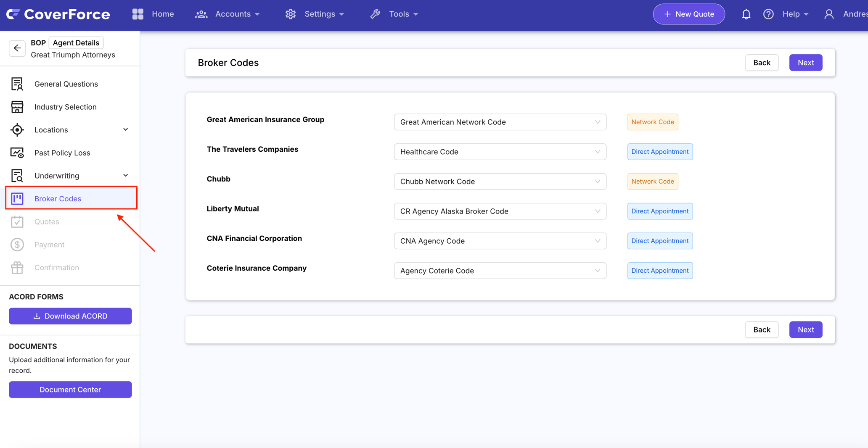
Task: Click the Broker Codes sidebar icon
Action: pos(17,198)
